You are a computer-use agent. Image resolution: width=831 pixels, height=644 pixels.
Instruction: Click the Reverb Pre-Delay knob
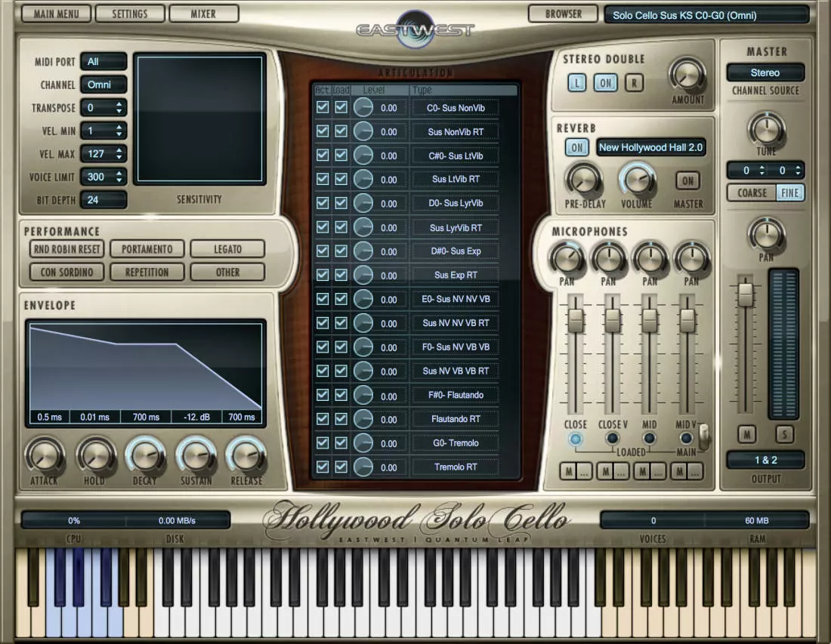583,180
